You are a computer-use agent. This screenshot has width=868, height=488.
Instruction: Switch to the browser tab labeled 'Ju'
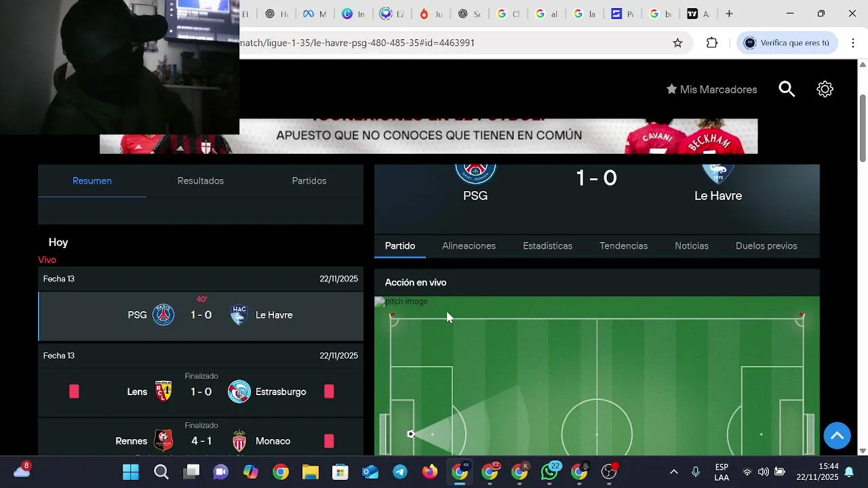pos(431,14)
